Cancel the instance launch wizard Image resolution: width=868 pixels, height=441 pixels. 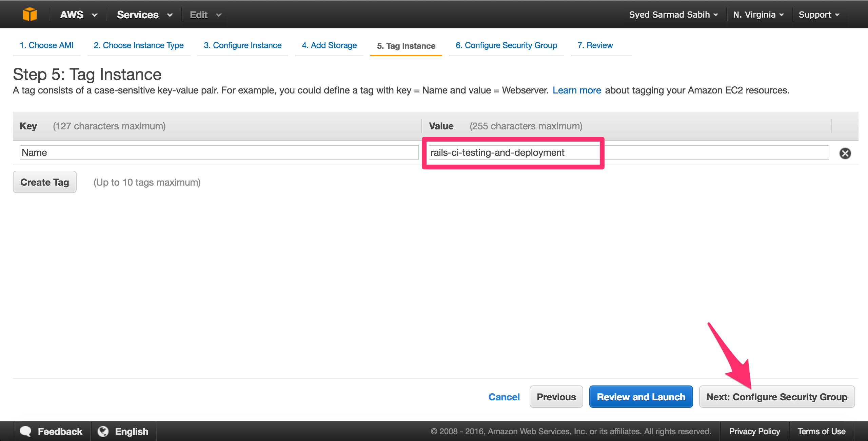(x=504, y=397)
